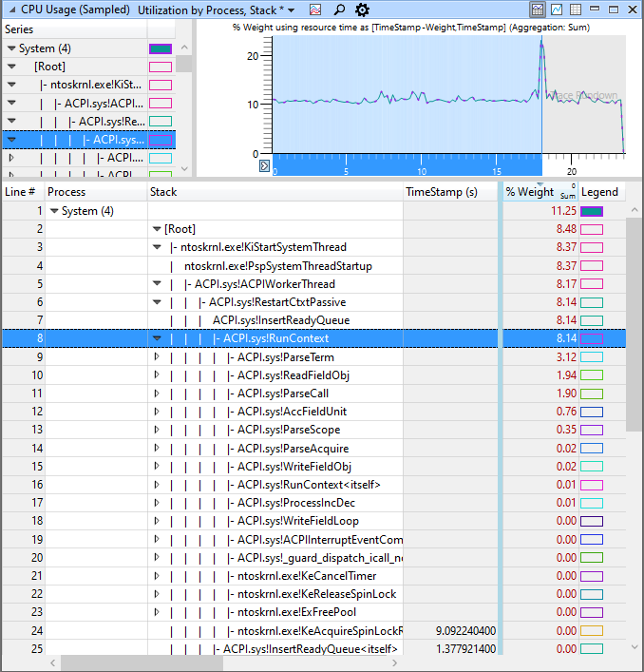Expand ACPI.sys!ParseTerm stack row
Image resolution: width=644 pixels, height=672 pixels.
[x=157, y=356]
